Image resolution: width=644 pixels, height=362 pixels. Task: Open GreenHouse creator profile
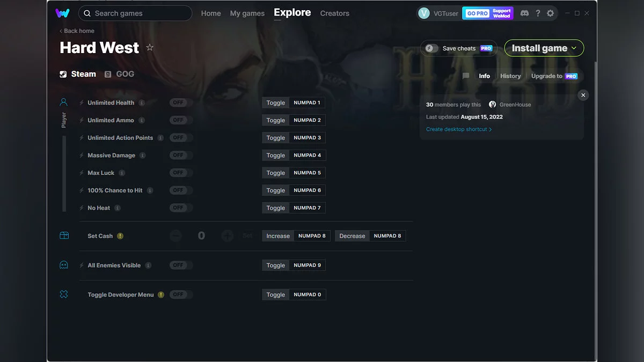pyautogui.click(x=510, y=105)
